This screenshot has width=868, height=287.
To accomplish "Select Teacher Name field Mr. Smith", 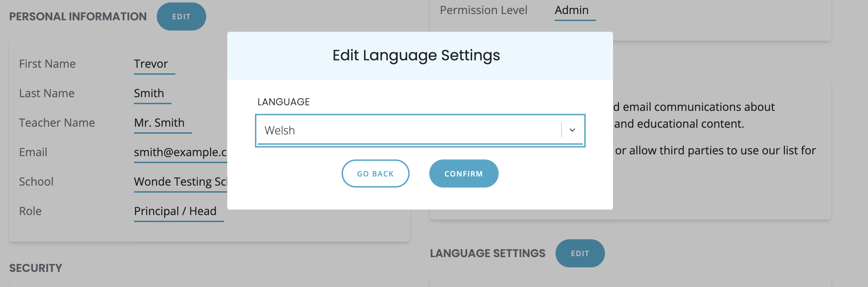I will [159, 123].
